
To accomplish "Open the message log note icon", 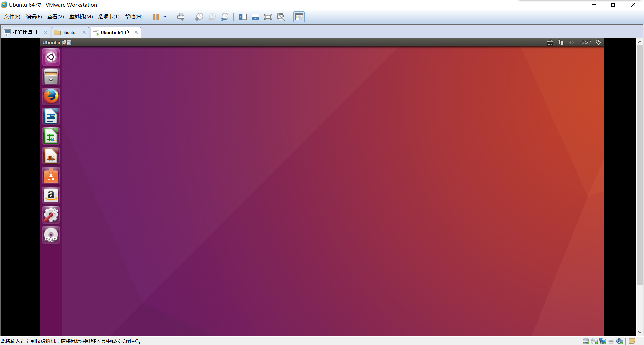I will click(632, 341).
